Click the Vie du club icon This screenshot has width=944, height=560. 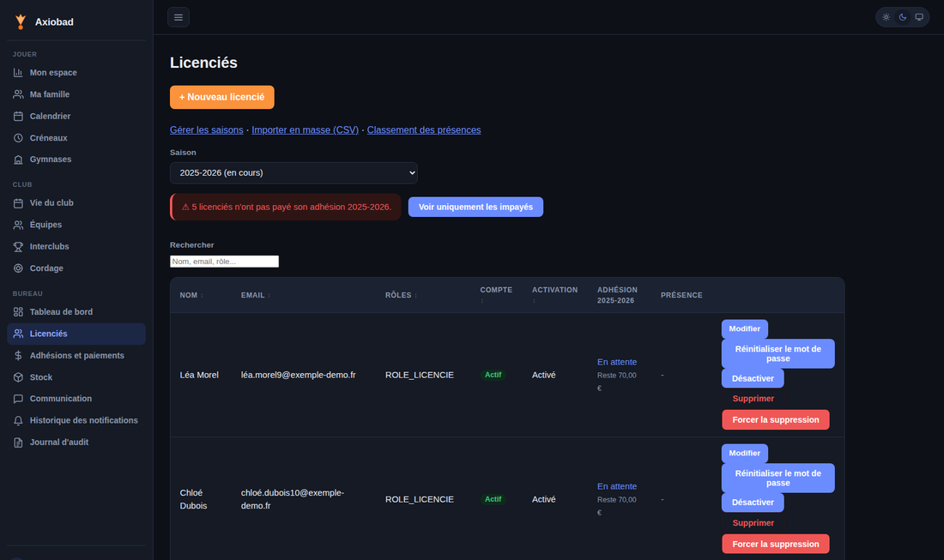tap(18, 203)
